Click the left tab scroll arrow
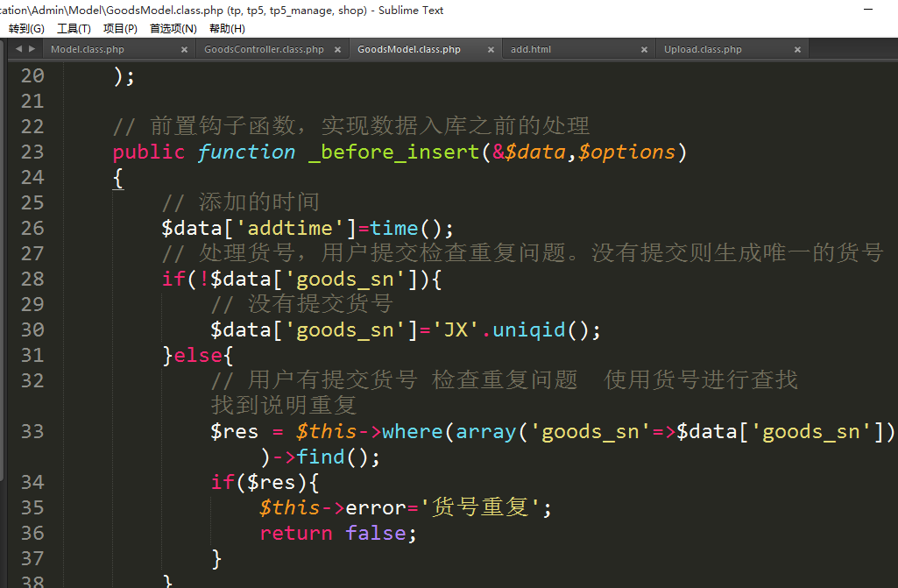Image resolution: width=898 pixels, height=588 pixels. (x=18, y=49)
